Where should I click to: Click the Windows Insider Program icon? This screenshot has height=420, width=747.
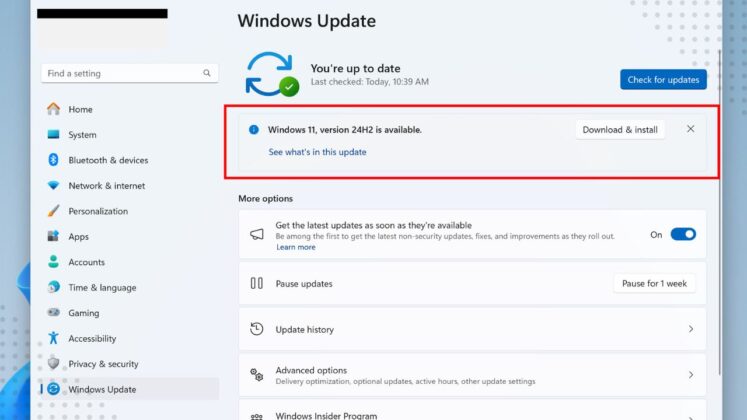click(x=257, y=416)
